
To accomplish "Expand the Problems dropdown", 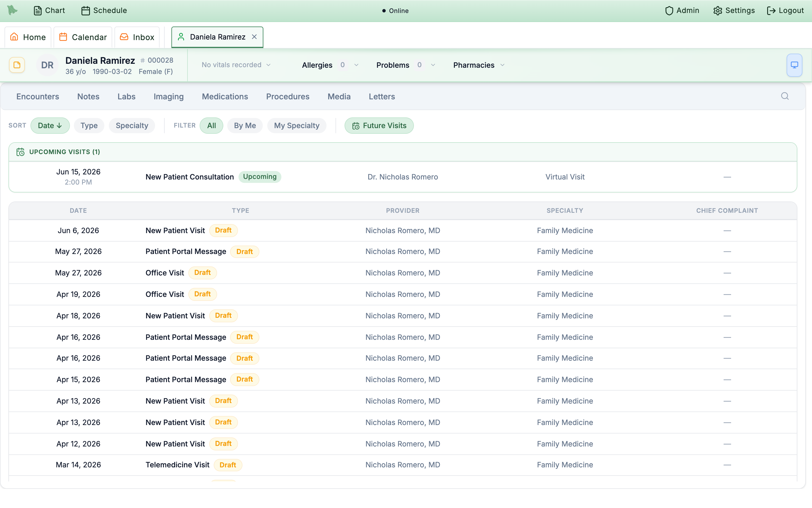I will [406, 65].
